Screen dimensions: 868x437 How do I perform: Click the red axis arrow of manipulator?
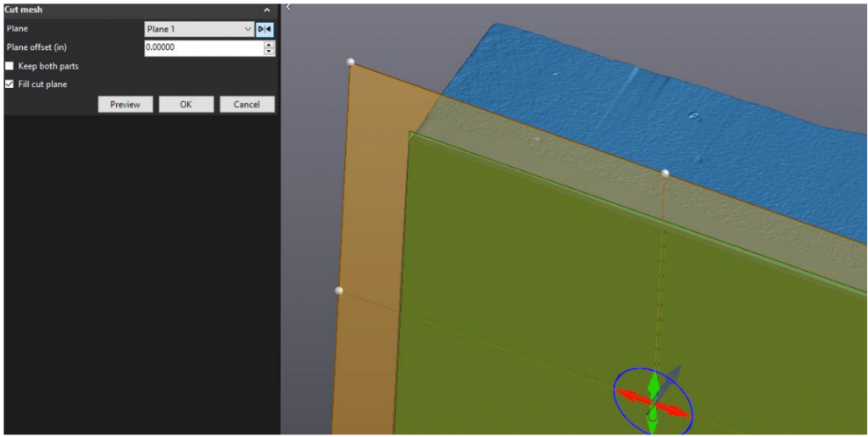(x=676, y=410)
